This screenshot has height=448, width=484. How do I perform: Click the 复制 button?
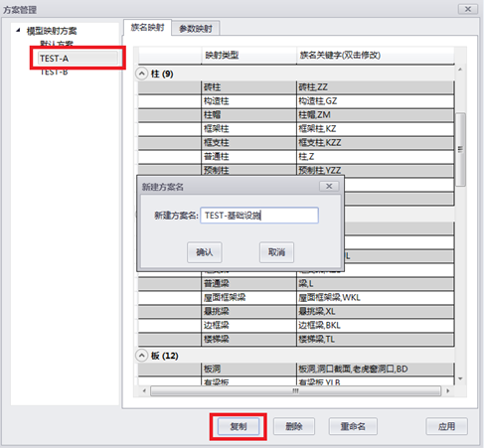click(x=239, y=426)
